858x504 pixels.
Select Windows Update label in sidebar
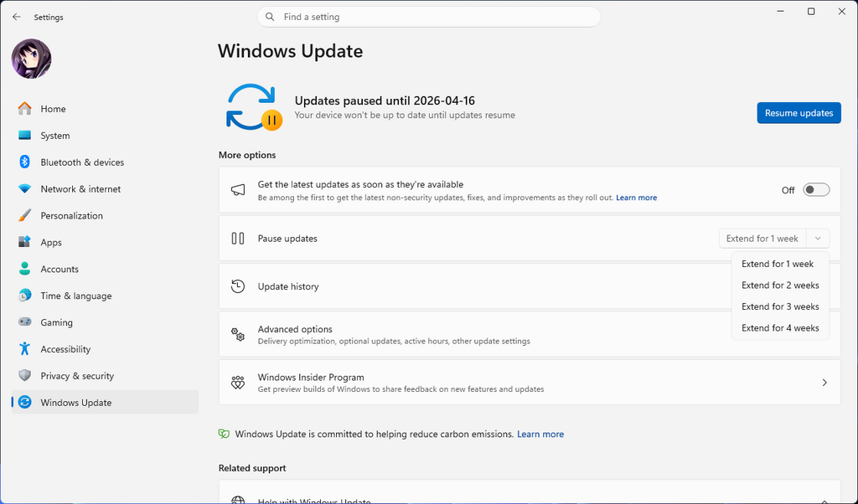(x=76, y=403)
